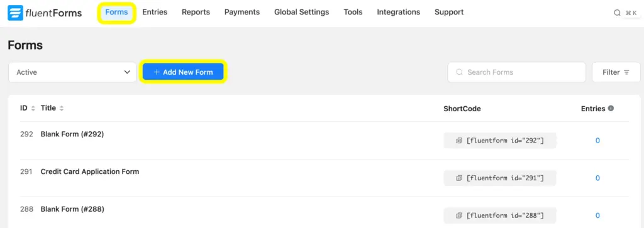Image resolution: width=644 pixels, height=228 pixels.
Task: Open the Support tab
Action: pos(449,13)
